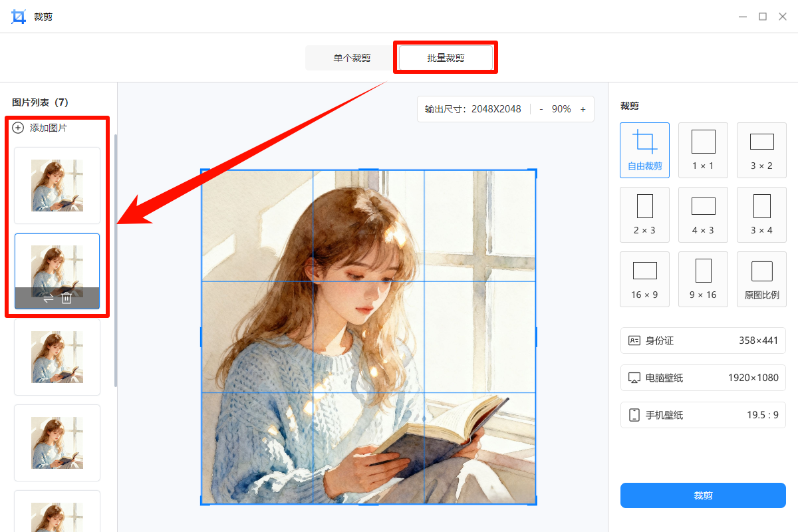
Task: Apply the 16 × 9 widescreen ratio
Action: 644,279
